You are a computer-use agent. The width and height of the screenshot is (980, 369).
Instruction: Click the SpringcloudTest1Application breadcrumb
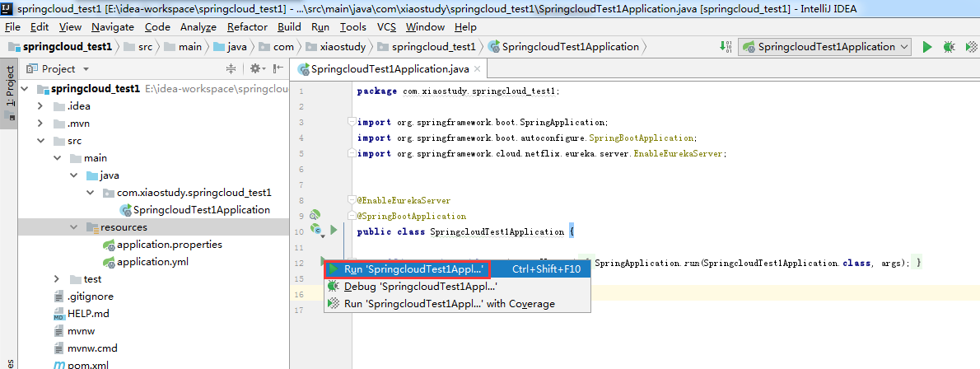[x=564, y=47]
